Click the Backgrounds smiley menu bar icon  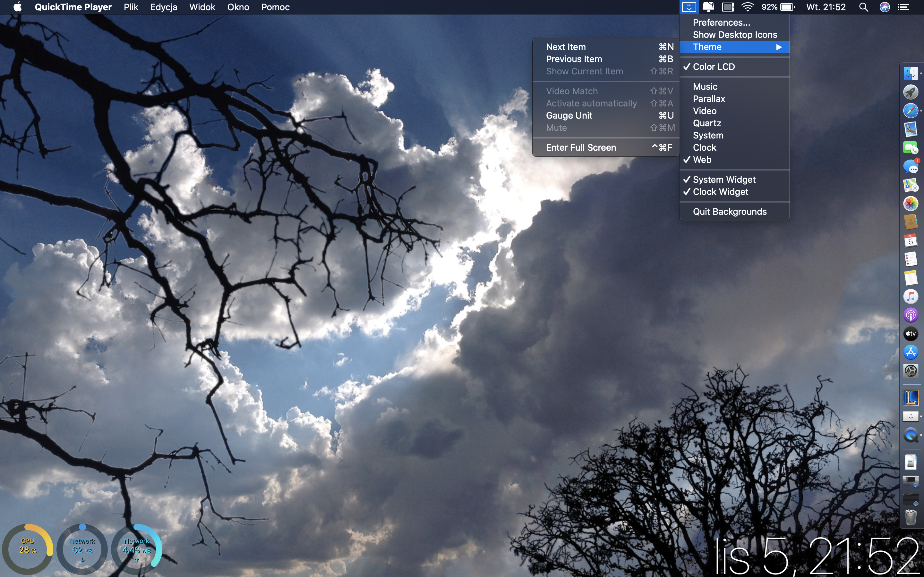(x=689, y=7)
